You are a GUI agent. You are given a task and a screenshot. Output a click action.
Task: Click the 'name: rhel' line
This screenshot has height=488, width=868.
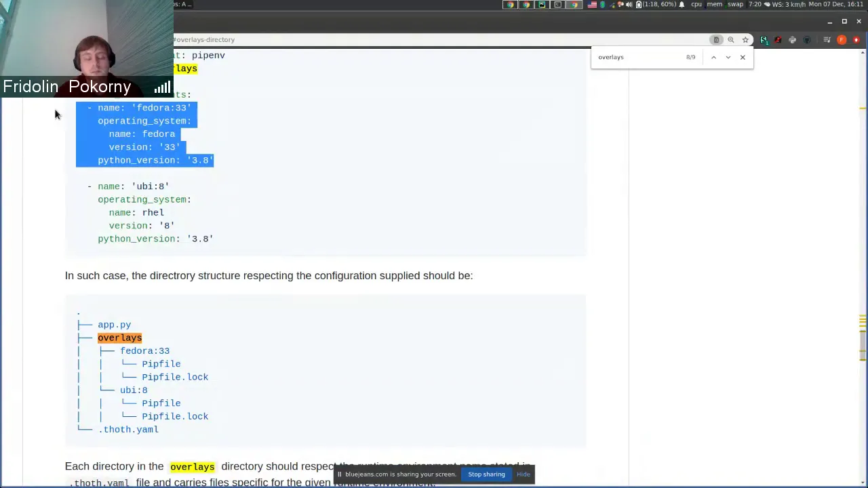(x=136, y=213)
